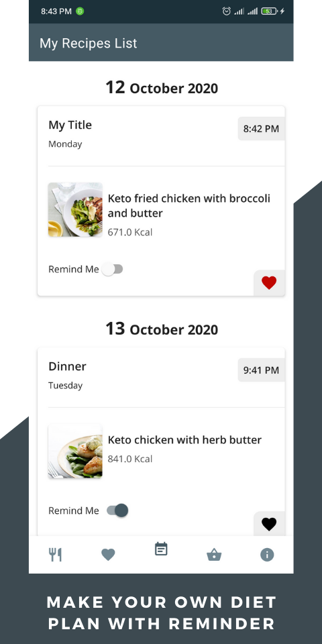This screenshot has height=644, width=322.
Task: Open the favorites heart tab in bottom bar
Action: pyautogui.click(x=108, y=555)
